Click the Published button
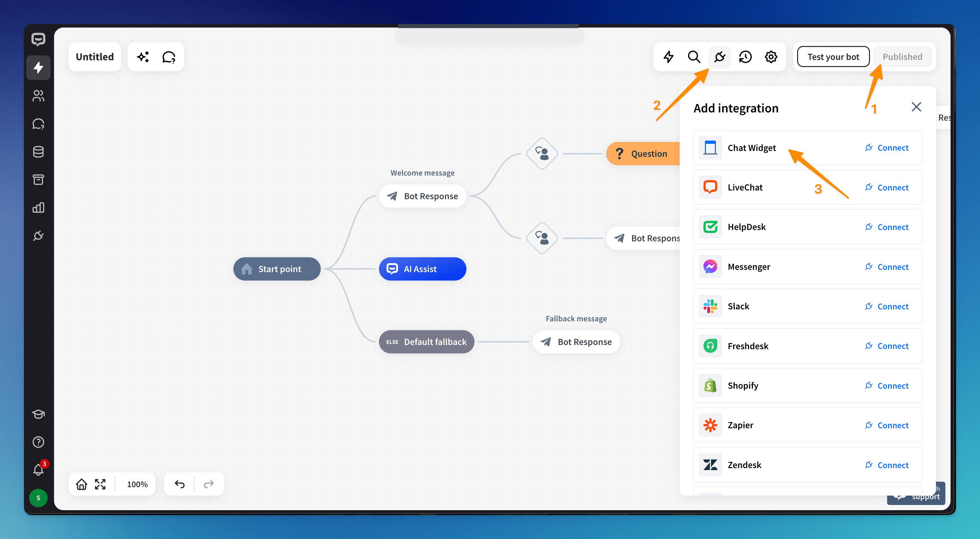 tap(902, 57)
